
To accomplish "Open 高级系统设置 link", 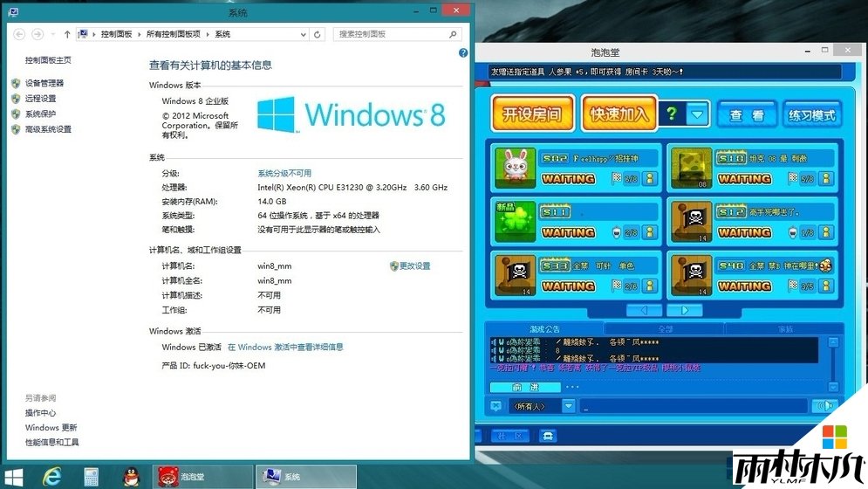I will [48, 129].
